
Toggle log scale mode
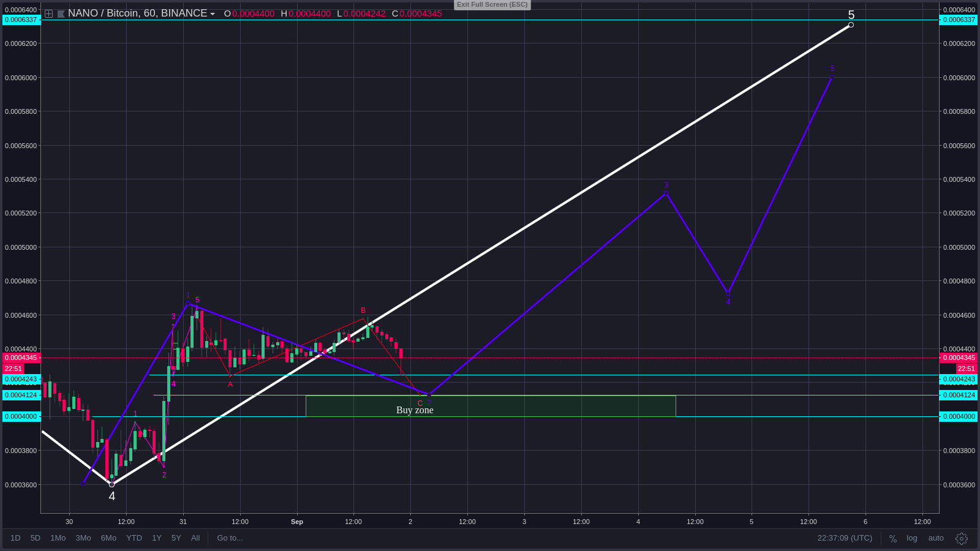(x=912, y=538)
